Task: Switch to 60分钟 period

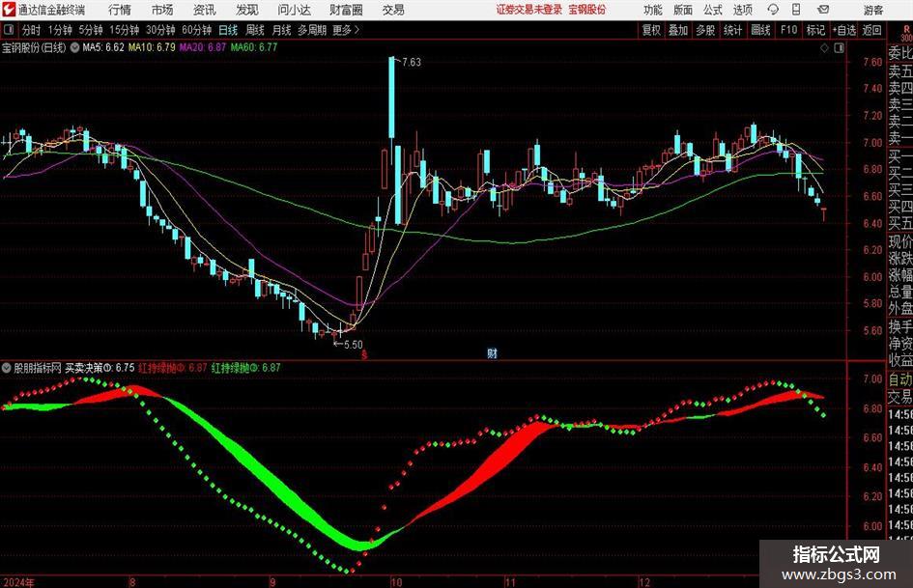Action: pos(197,30)
